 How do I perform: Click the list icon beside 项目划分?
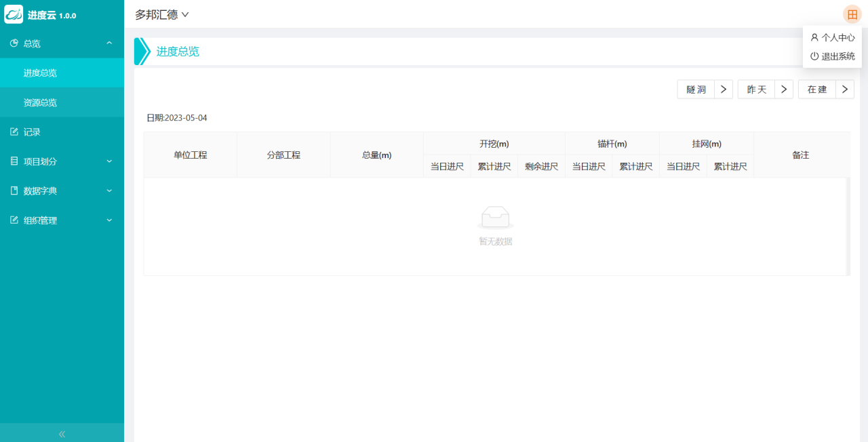pos(14,161)
